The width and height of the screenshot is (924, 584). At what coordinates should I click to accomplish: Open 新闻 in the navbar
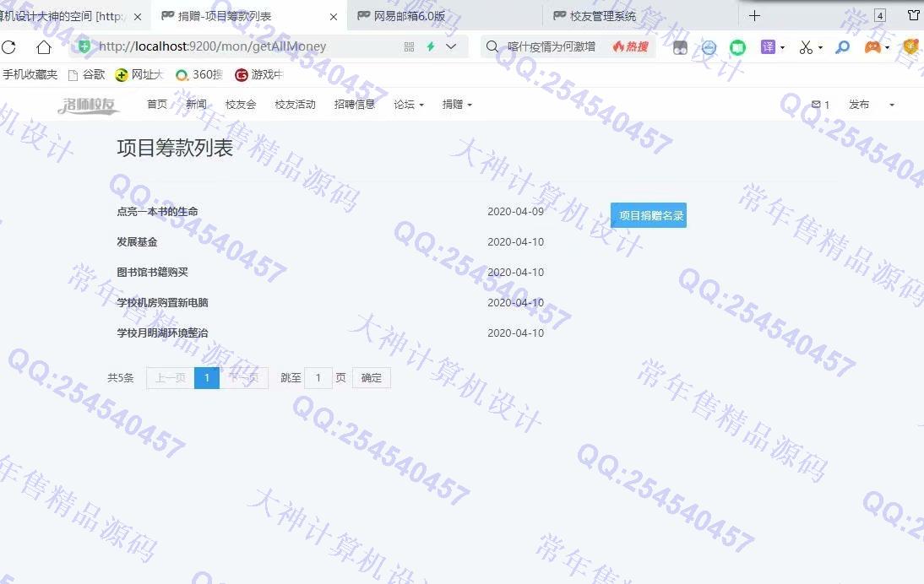[x=196, y=104]
